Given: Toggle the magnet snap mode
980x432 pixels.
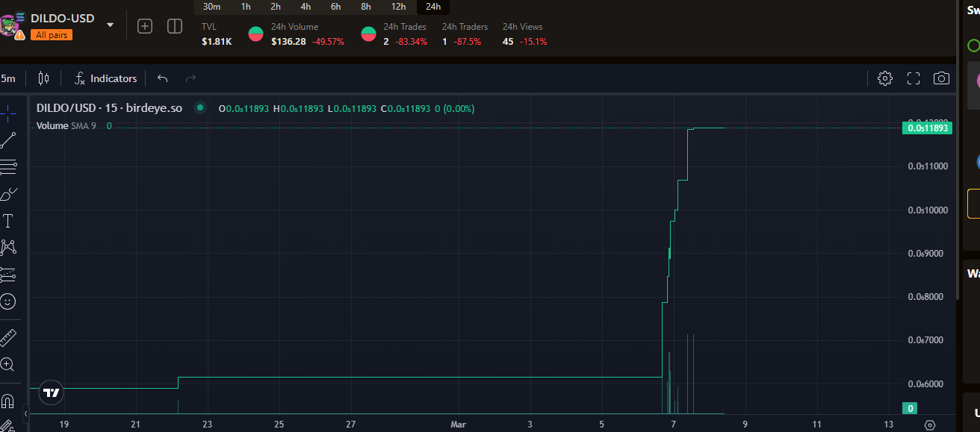Looking at the screenshot, I should point(7,401).
